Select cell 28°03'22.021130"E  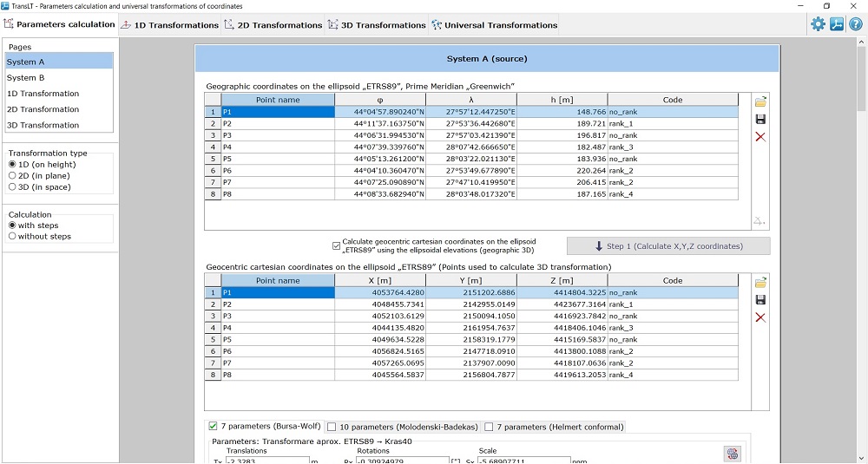click(x=471, y=159)
